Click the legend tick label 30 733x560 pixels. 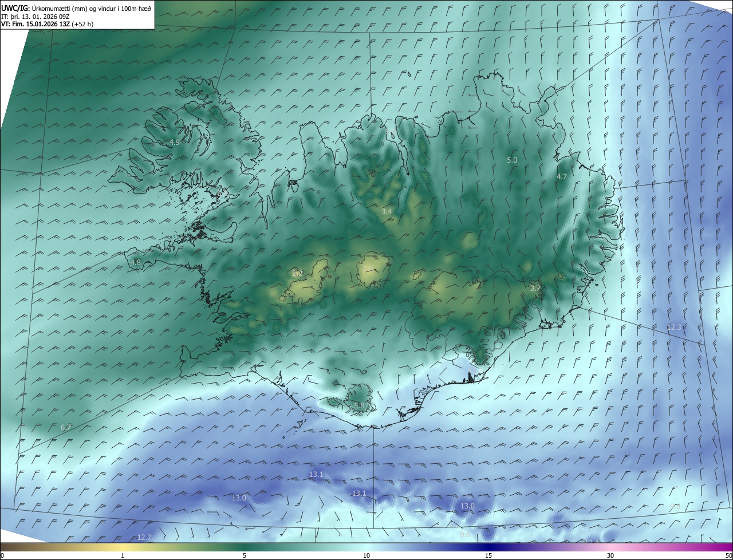tap(610, 556)
